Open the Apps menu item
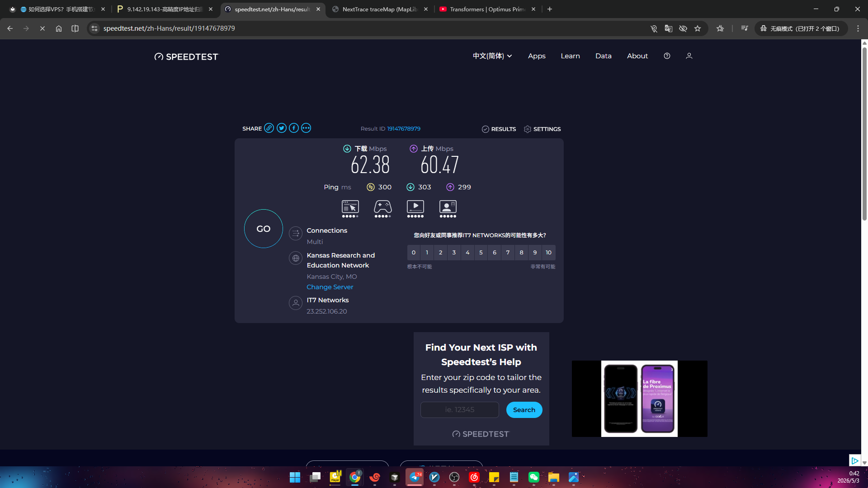 pyautogui.click(x=537, y=56)
